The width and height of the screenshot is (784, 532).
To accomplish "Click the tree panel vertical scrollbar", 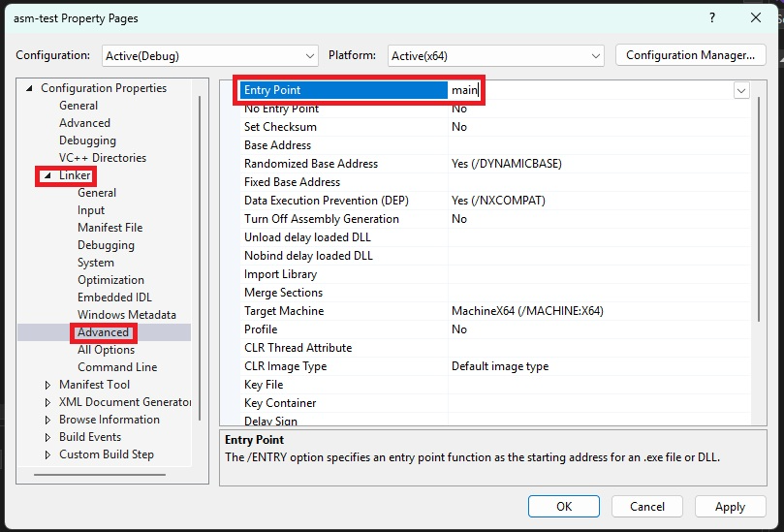I will pos(200,258).
